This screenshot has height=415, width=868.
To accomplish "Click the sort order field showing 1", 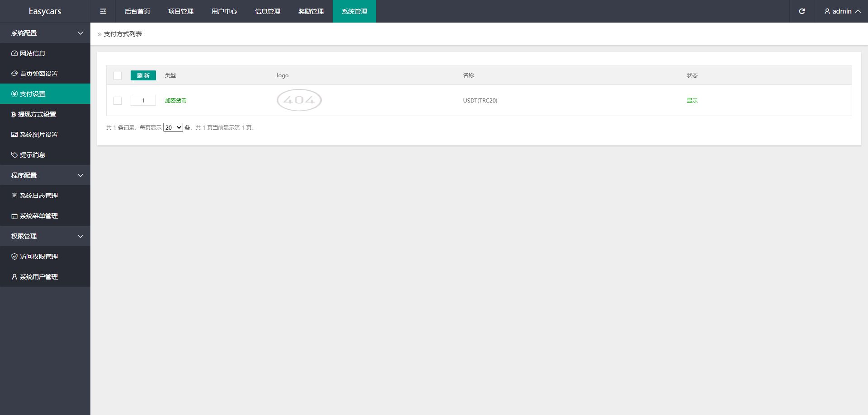I will pyautogui.click(x=143, y=100).
